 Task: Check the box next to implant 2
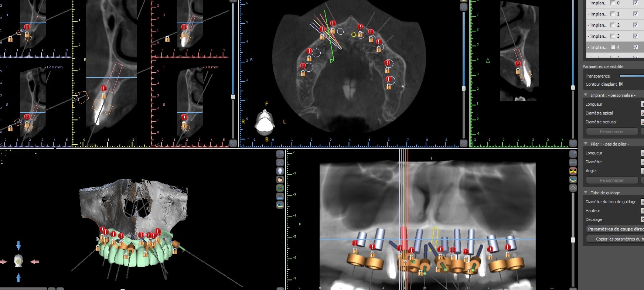coord(613,25)
